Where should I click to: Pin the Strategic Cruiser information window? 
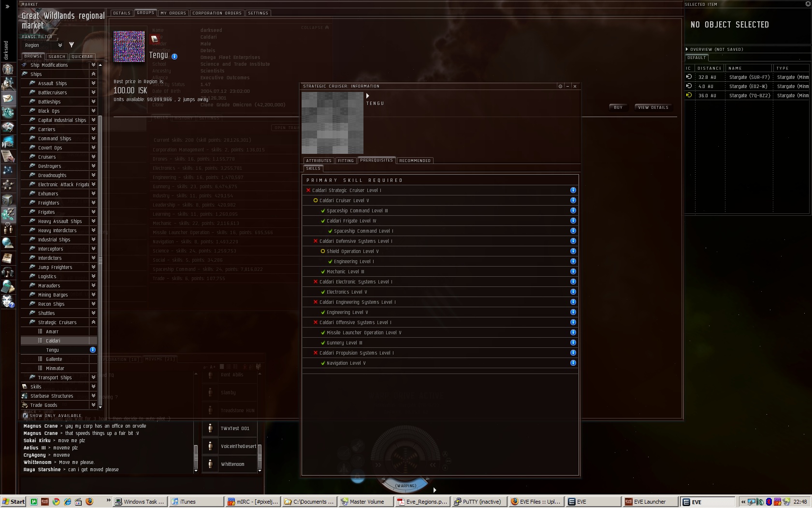560,86
